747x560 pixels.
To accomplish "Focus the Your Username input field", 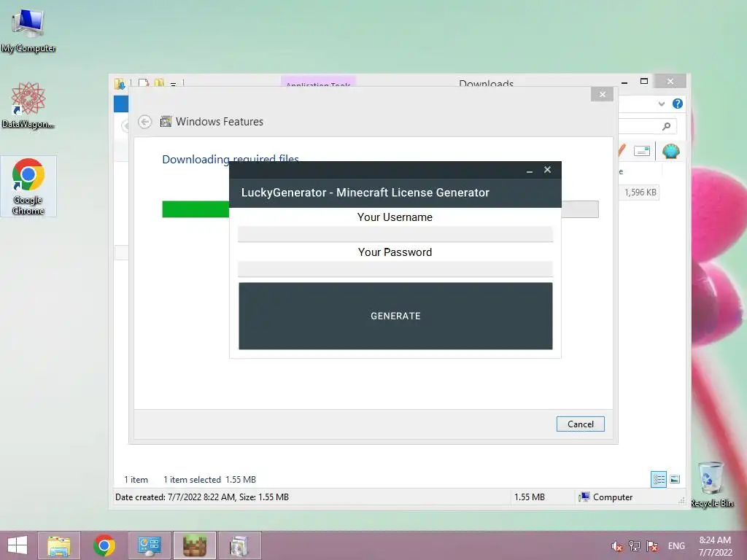I will pyautogui.click(x=395, y=234).
